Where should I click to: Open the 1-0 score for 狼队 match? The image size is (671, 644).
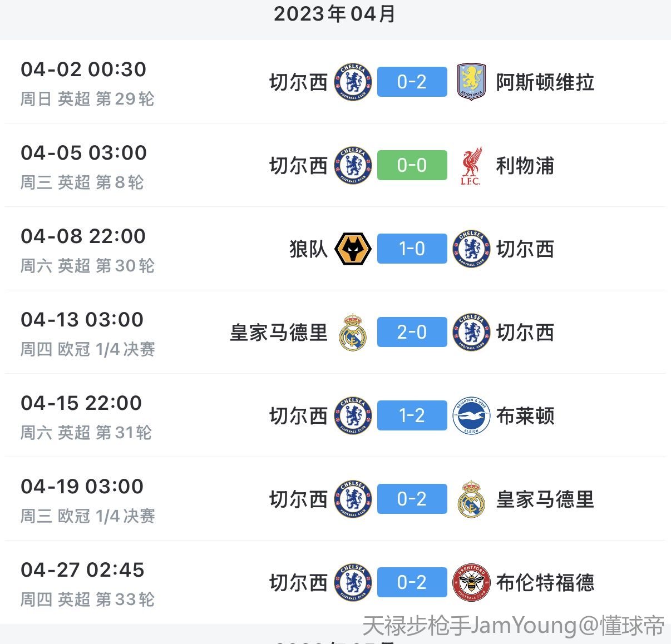pos(412,249)
